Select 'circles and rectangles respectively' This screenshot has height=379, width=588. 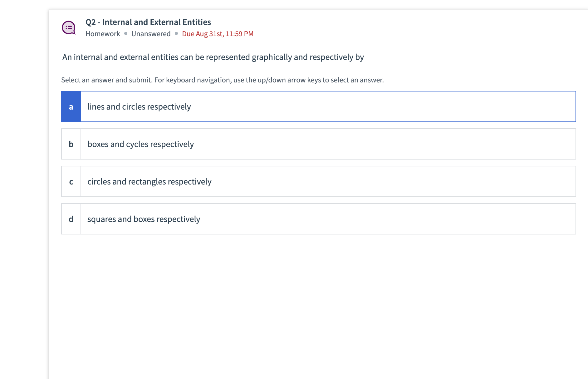click(x=149, y=181)
